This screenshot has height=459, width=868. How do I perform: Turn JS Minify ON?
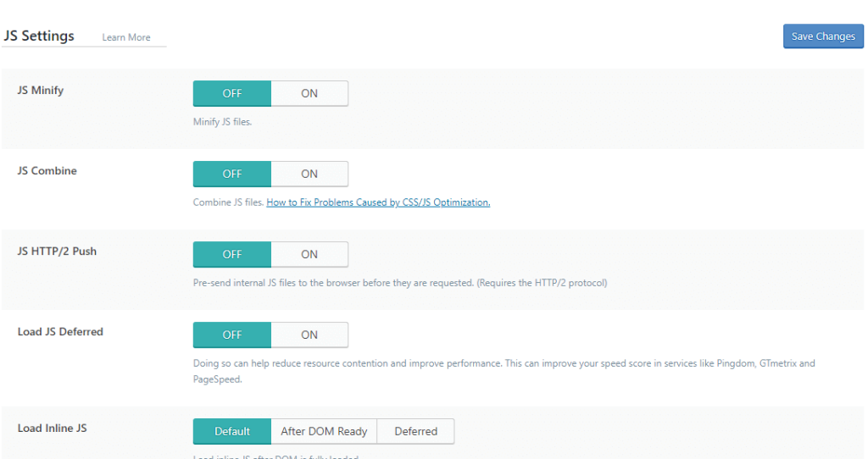point(309,93)
